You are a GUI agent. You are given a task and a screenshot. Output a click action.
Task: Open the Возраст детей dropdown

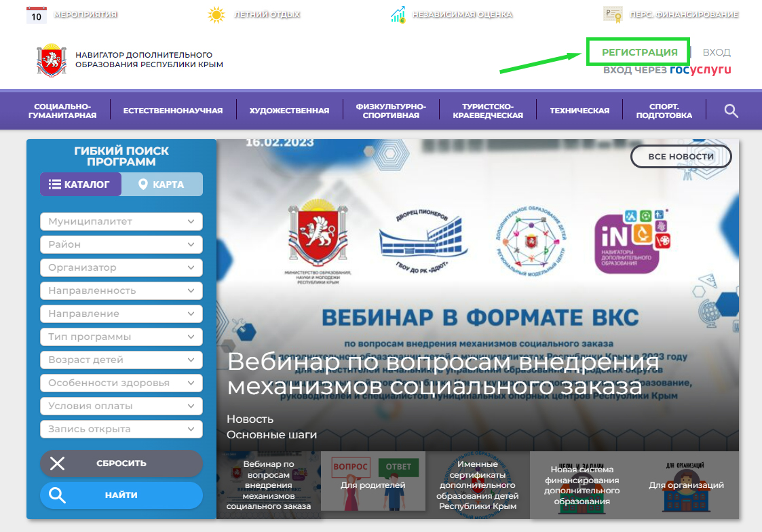(121, 360)
